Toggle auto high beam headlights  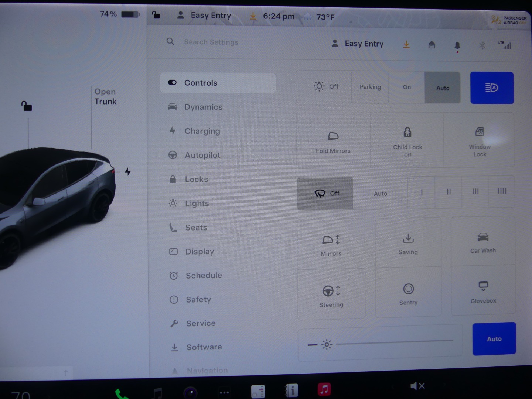[x=492, y=88]
